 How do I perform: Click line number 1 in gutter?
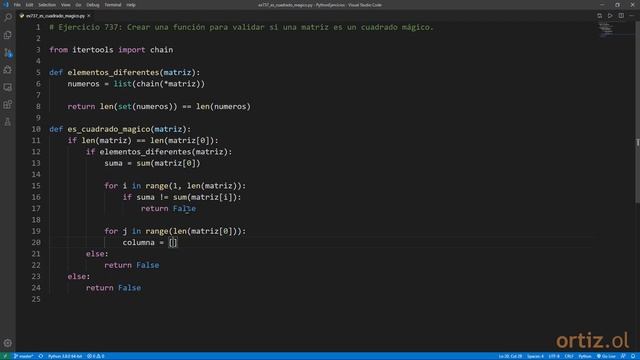(x=38, y=27)
